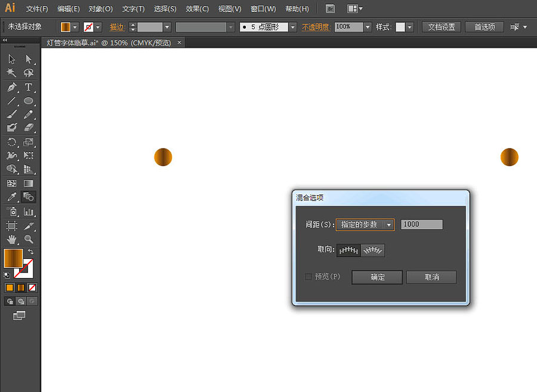Select the Type tool
The height and width of the screenshot is (392, 537).
[28, 87]
